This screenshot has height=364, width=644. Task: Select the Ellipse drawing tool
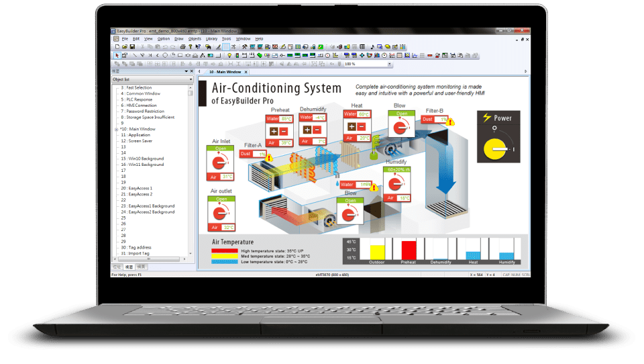click(165, 55)
